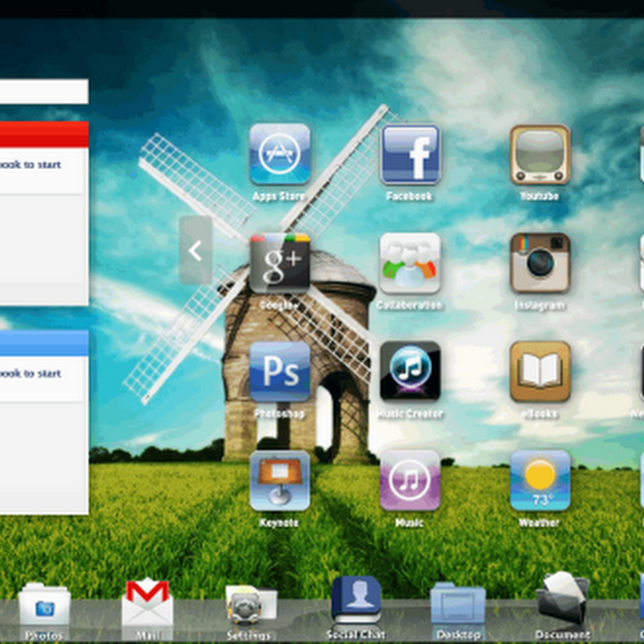This screenshot has height=644, width=644.
Task: Click the 'Photoshop' label text
Action: 279,414
